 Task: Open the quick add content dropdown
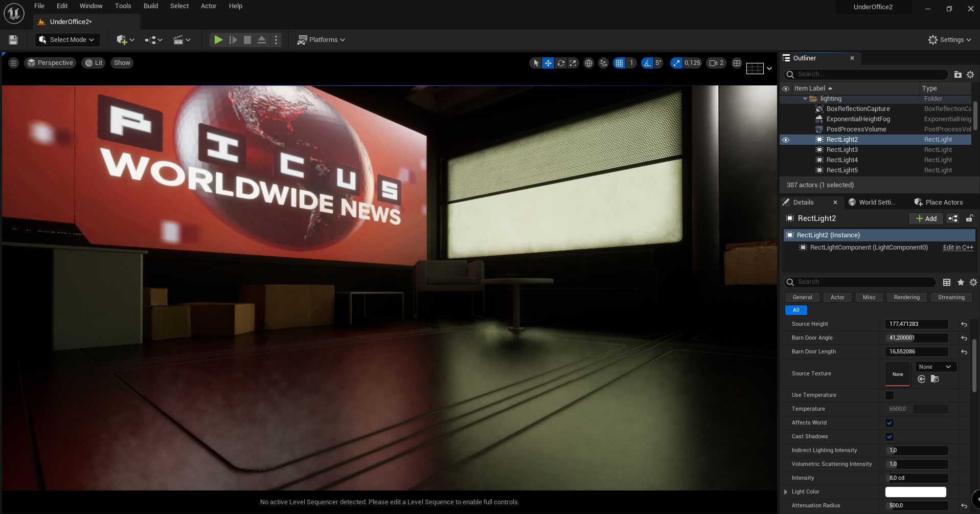(125, 40)
